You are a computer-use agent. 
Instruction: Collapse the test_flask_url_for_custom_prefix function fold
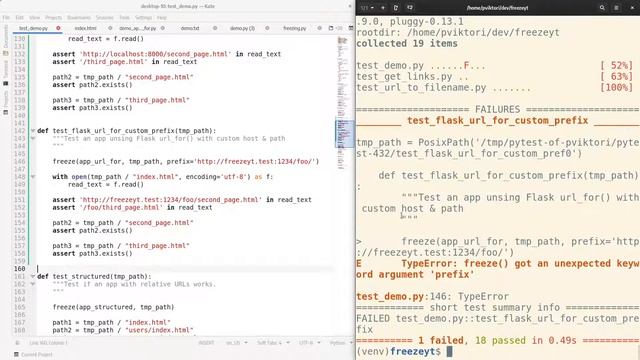[33, 131]
